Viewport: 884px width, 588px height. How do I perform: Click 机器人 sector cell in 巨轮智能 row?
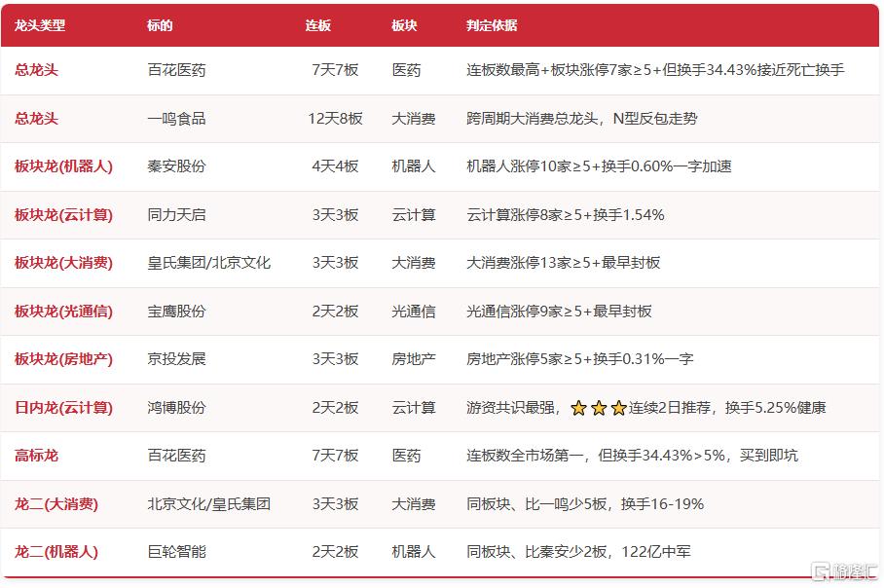[414, 552]
